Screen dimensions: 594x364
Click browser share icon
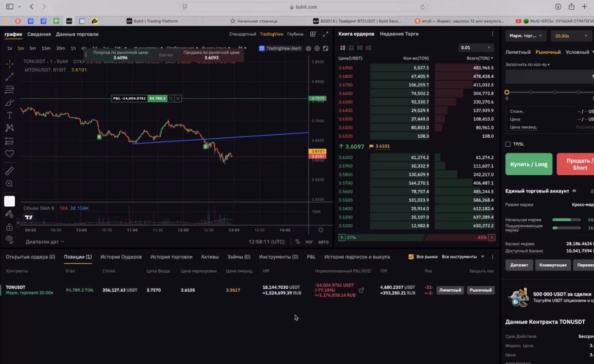pos(571,6)
